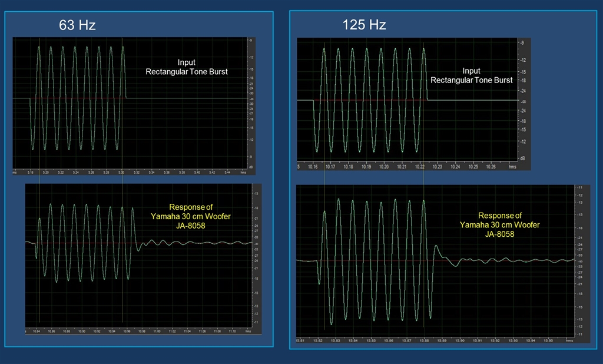Click the 15.93 time tick on the ruler
Viewport: 603px width, 364px height.
coord(513,340)
